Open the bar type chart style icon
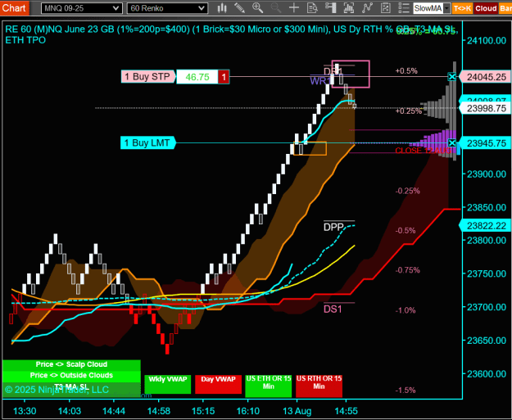The image size is (512, 420). coord(222,8)
